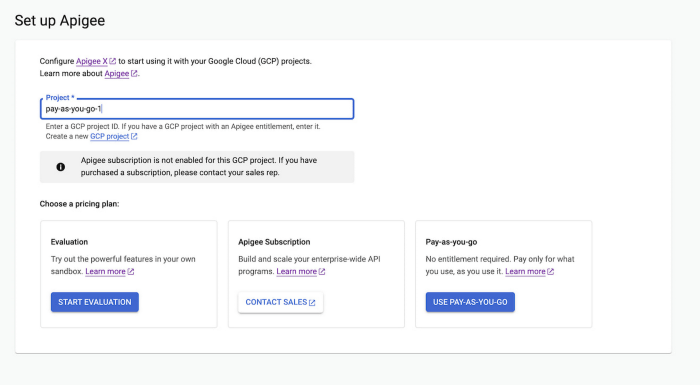The width and height of the screenshot is (700, 385).
Task: Open the GCP project link
Action: [109, 136]
